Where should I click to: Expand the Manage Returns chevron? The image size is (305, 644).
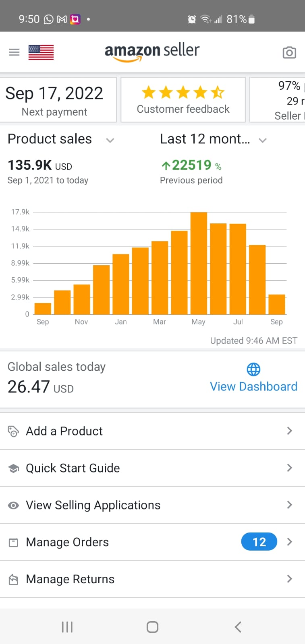(x=289, y=579)
